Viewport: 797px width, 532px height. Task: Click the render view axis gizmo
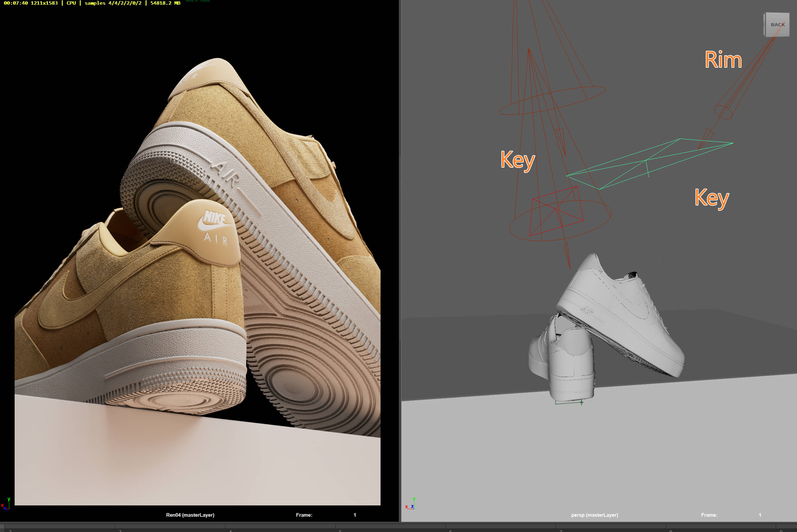pyautogui.click(x=6, y=504)
